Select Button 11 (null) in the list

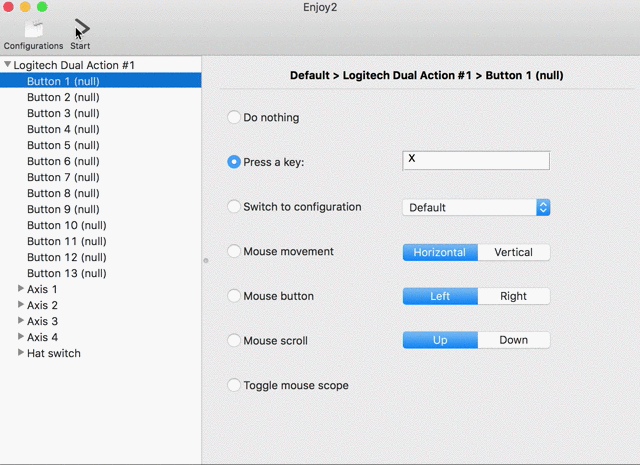tap(100, 241)
